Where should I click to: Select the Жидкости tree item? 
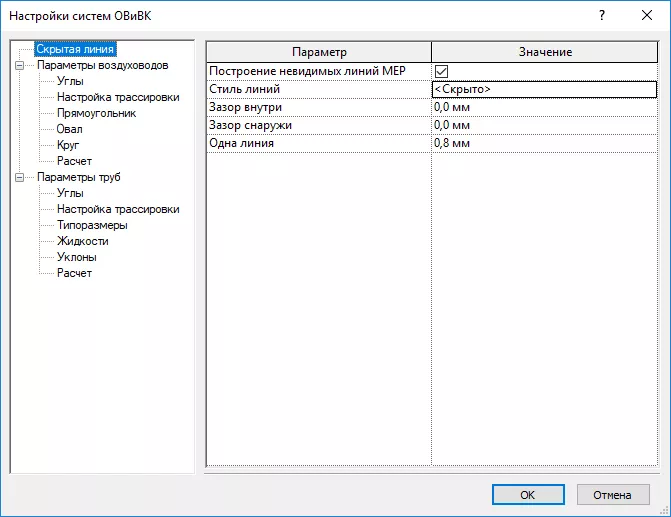click(83, 241)
